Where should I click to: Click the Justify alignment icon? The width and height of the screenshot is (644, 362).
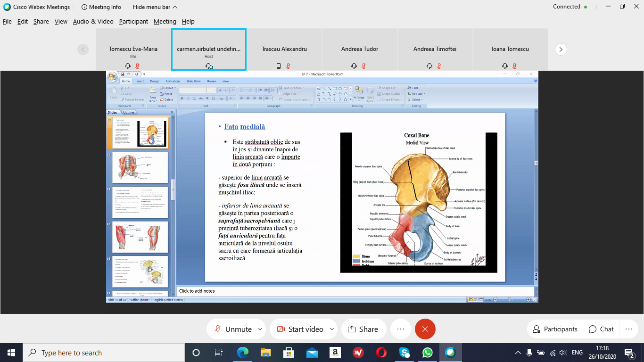261,98
